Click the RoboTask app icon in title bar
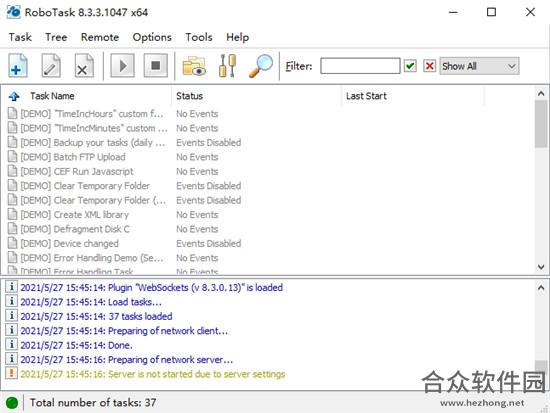Screen dimensions: 550x413 (x=14, y=12)
